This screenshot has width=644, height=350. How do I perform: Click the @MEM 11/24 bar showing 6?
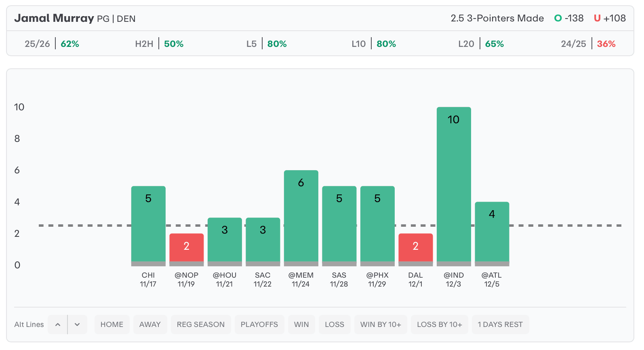pyautogui.click(x=301, y=217)
